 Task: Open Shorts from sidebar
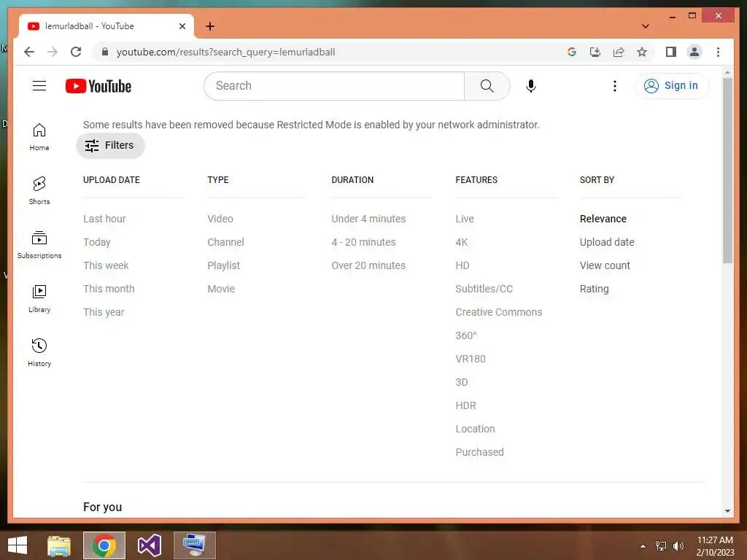point(39,191)
